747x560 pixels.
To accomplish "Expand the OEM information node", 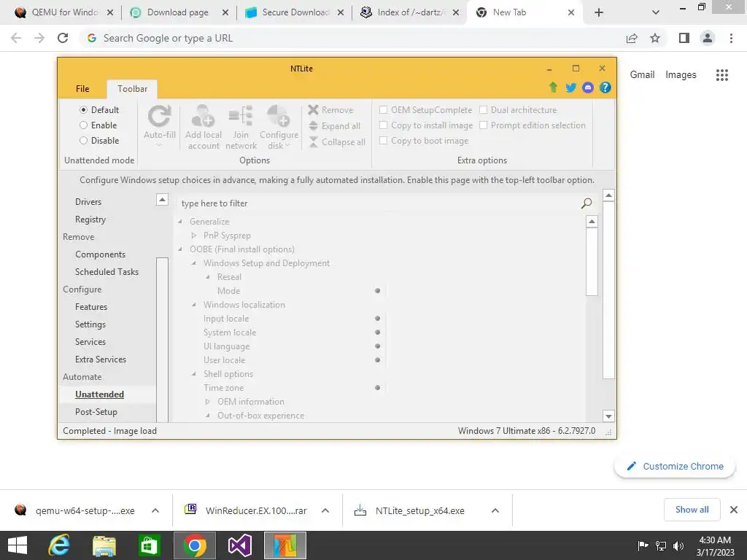I will 208,402.
